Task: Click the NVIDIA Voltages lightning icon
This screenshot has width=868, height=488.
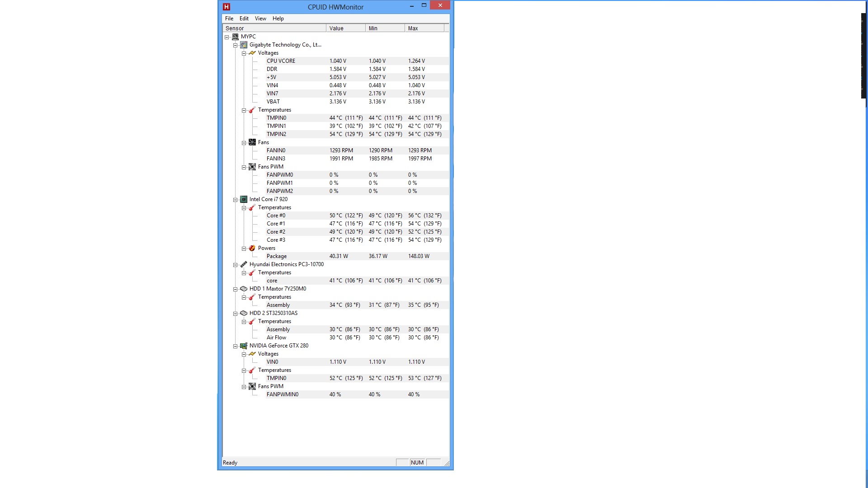Action: tap(252, 354)
